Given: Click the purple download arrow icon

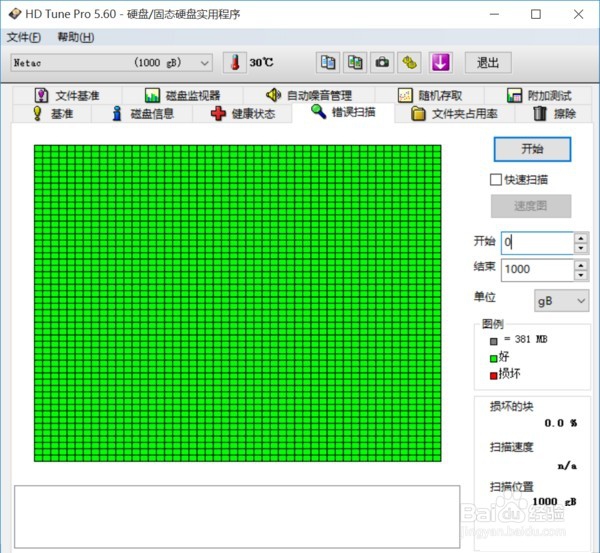Looking at the screenshot, I should 440,62.
